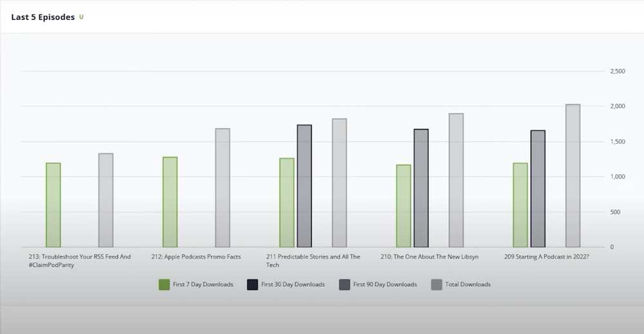The image size is (644, 334).
Task: Toggle the First 30 Day Downloads legend label
Action: 293,284
